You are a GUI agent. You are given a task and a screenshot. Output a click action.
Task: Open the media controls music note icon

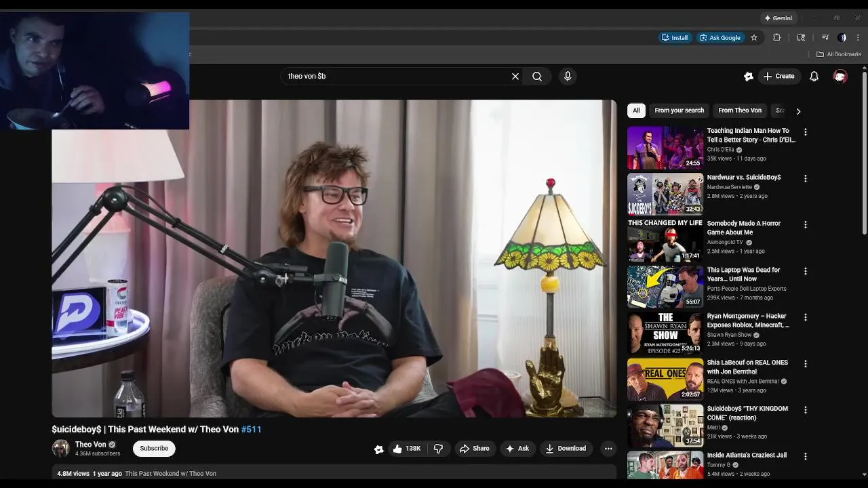click(x=825, y=38)
